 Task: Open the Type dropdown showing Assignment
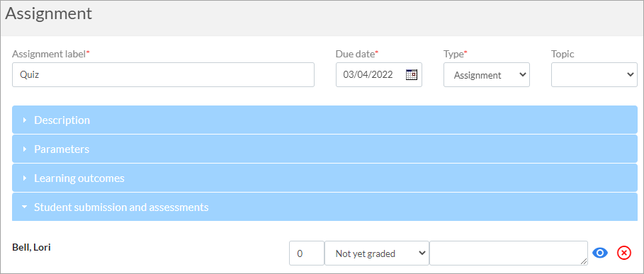tap(487, 74)
